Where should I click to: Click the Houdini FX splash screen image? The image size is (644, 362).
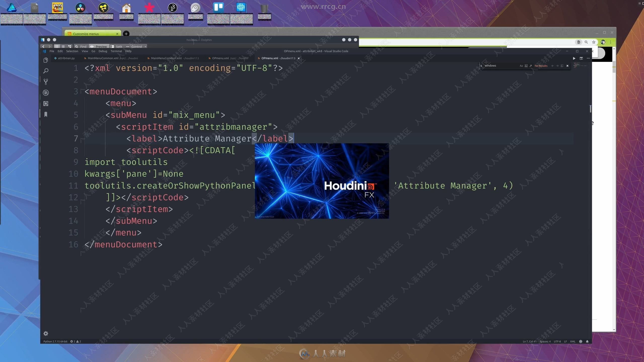(322, 181)
